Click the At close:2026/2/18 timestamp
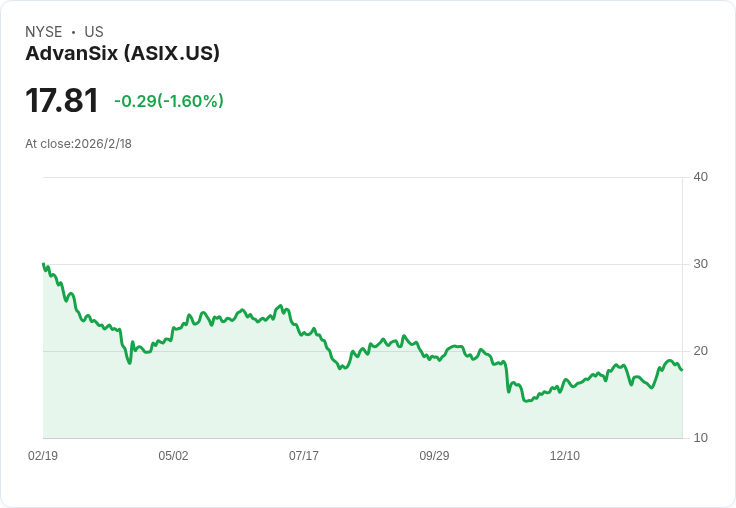The image size is (736, 508). click(78, 143)
